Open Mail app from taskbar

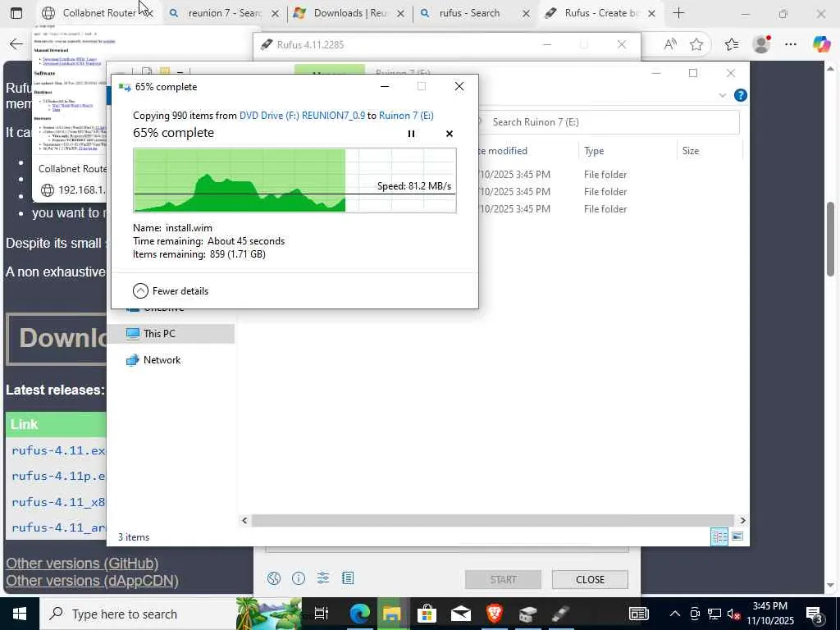coord(461,614)
